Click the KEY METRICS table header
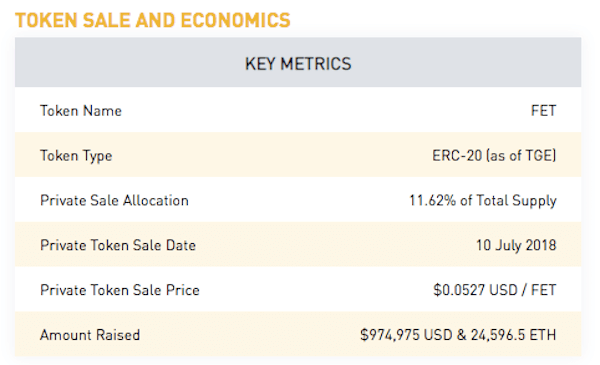Screen dimensions: 600x365 tap(298, 62)
